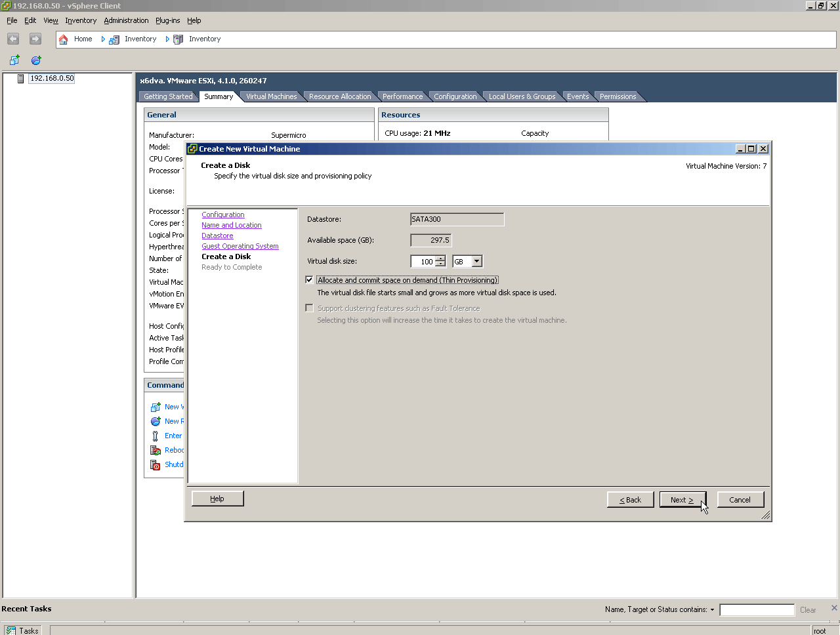Image resolution: width=840 pixels, height=635 pixels.
Task: Switch to the Events tab
Action: pyautogui.click(x=577, y=97)
